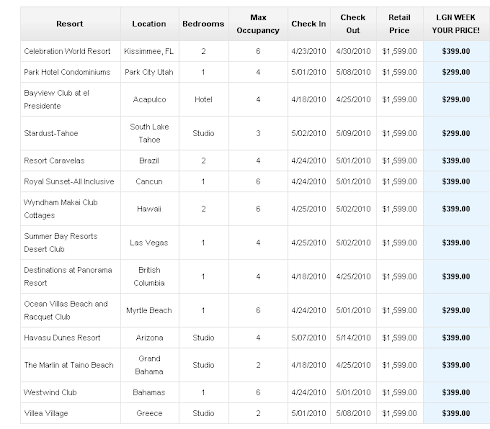The width and height of the screenshot is (490, 429).
Task: Click the $299.00 price for Bayview Club
Action: coord(456,100)
